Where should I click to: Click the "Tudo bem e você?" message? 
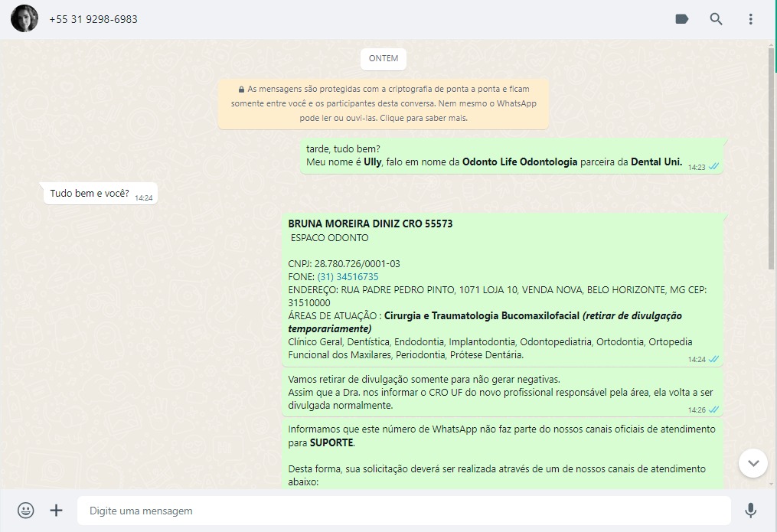point(100,193)
